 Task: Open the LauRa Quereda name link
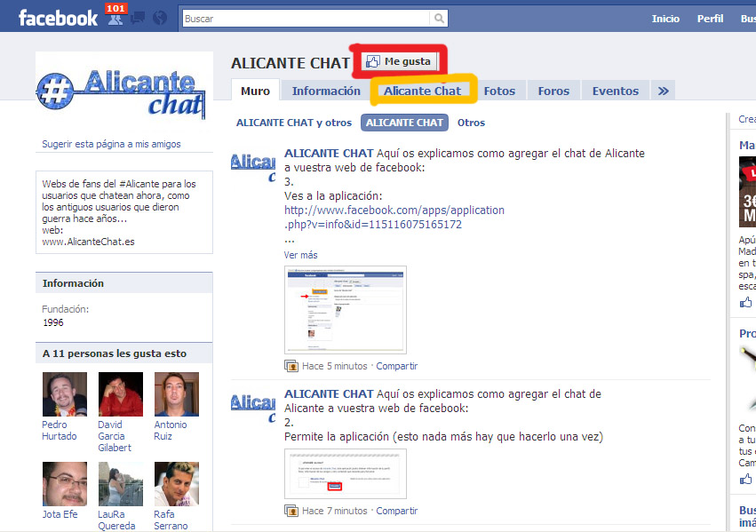click(116, 520)
